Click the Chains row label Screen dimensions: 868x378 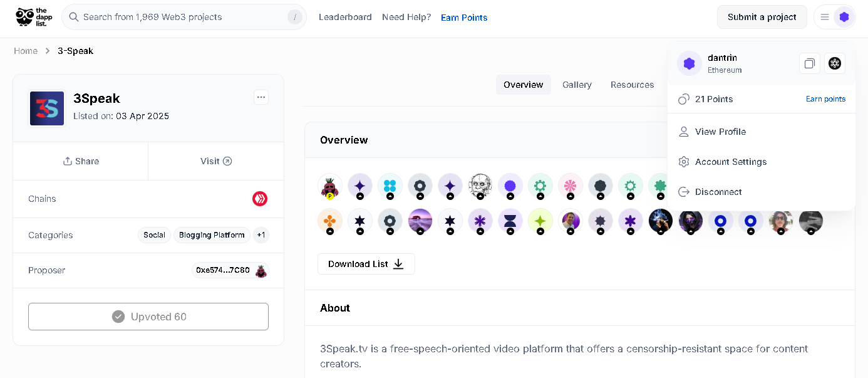(x=42, y=199)
